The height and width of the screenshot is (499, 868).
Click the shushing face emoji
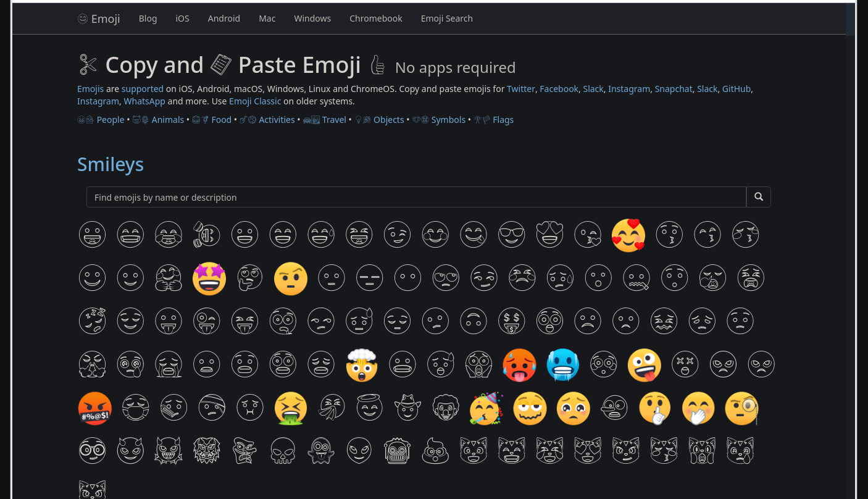coord(654,408)
